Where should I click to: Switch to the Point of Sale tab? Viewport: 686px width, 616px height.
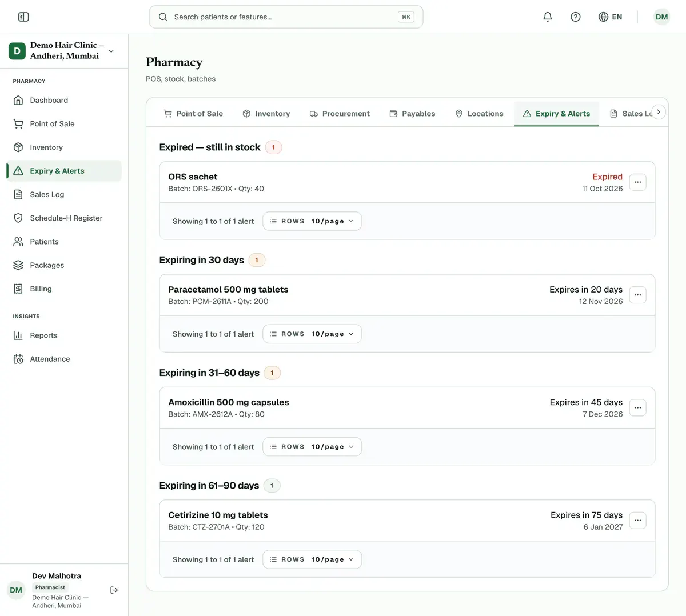tap(193, 114)
